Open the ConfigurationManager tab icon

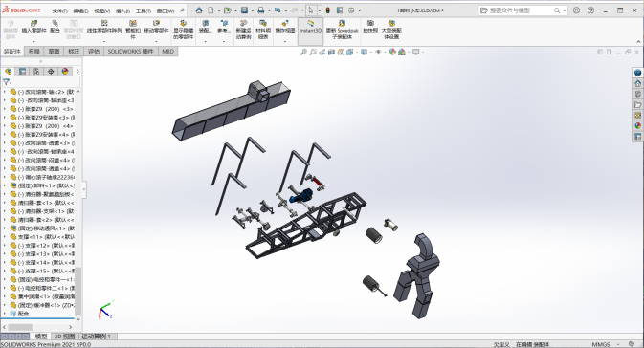36,71
